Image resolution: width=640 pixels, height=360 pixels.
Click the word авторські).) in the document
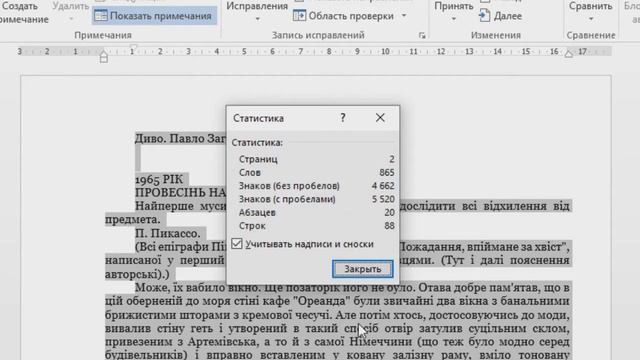click(x=137, y=274)
